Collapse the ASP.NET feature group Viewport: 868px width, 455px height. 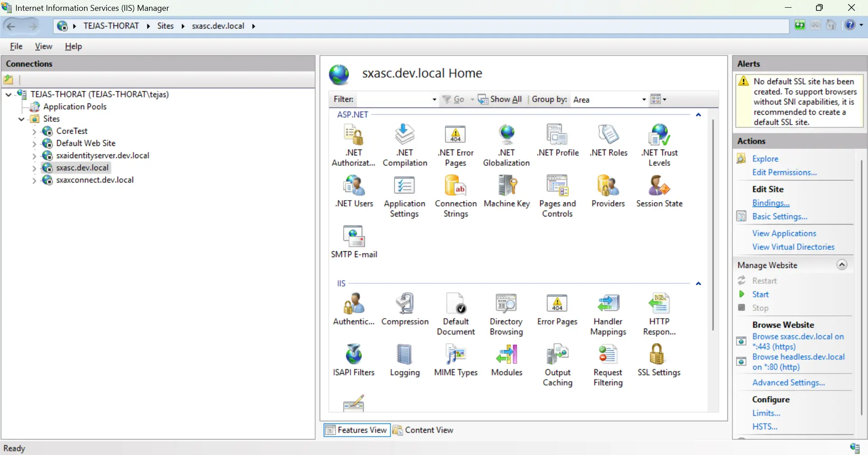coord(698,115)
